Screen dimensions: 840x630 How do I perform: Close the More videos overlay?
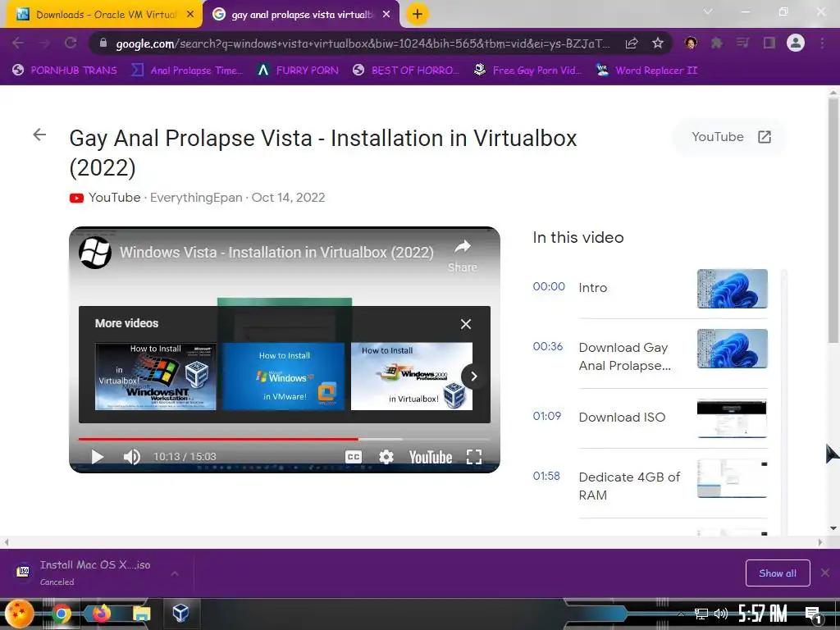(x=466, y=324)
